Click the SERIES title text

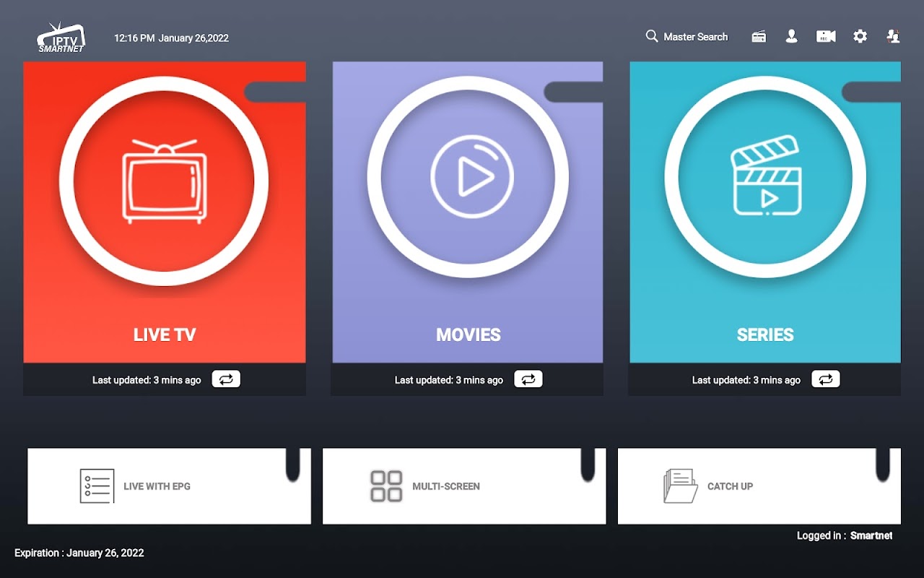pos(765,335)
